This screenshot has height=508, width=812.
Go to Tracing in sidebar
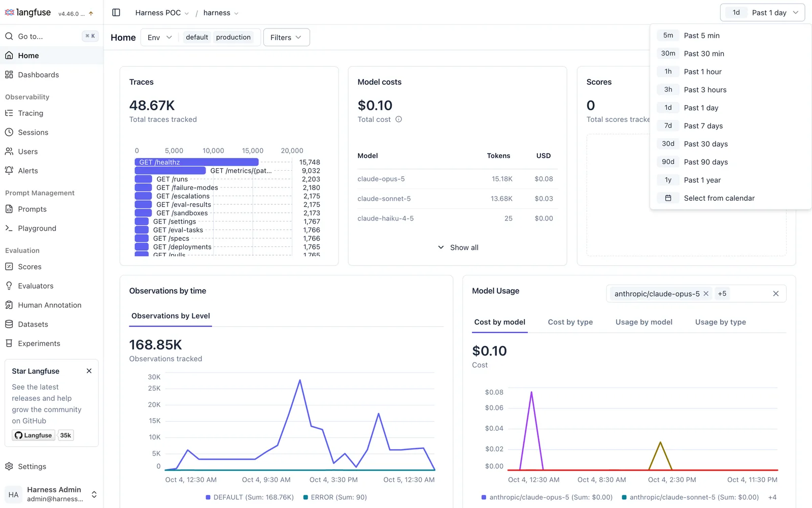coord(51,113)
